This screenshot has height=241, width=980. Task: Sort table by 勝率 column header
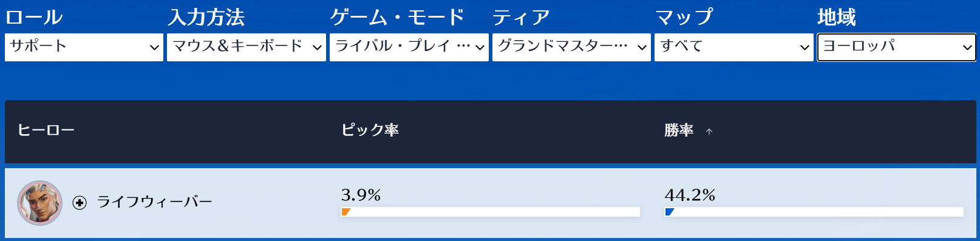tap(679, 130)
